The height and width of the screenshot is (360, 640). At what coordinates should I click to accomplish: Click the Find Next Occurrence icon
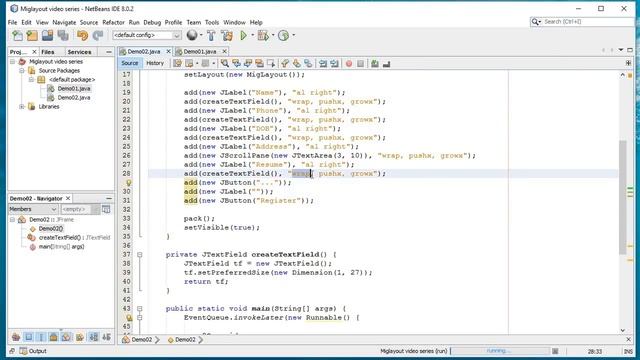[x=247, y=63]
